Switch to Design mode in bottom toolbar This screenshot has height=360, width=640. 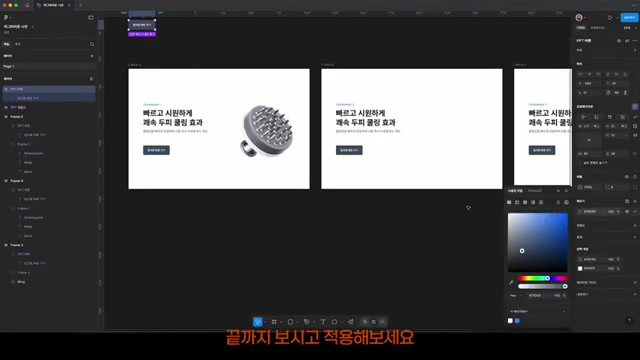click(373, 322)
